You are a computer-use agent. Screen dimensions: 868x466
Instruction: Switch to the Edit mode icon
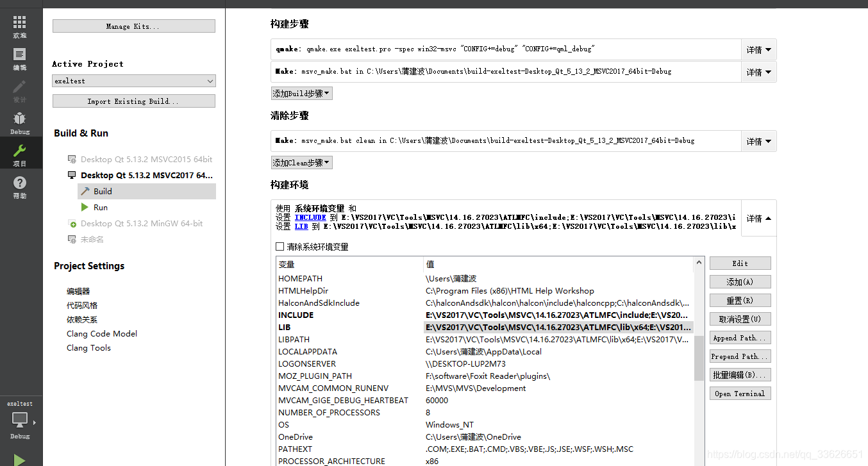[20, 59]
